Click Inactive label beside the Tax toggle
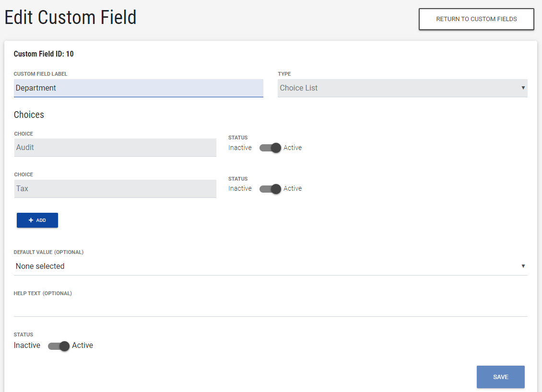Image resolution: width=542 pixels, height=392 pixels. (x=240, y=189)
